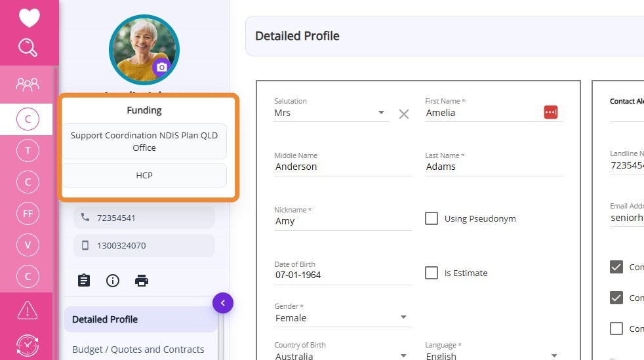Click Support Coordination NDIS Plan QLD Office
The height and width of the screenshot is (360, 644).
144,141
